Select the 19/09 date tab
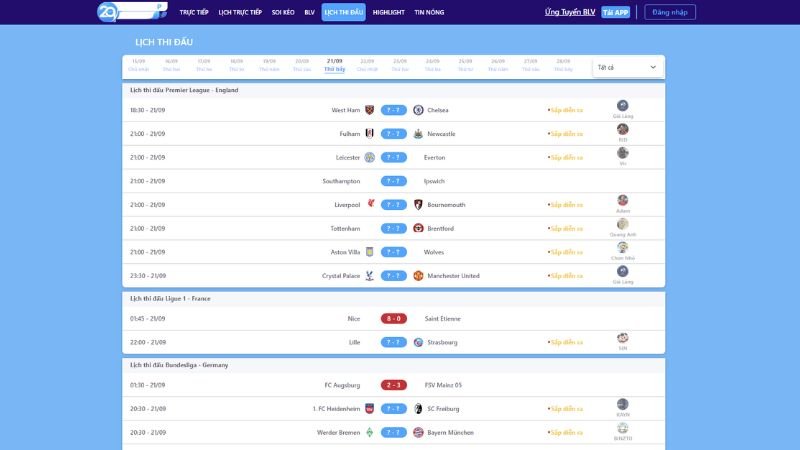 [269, 65]
